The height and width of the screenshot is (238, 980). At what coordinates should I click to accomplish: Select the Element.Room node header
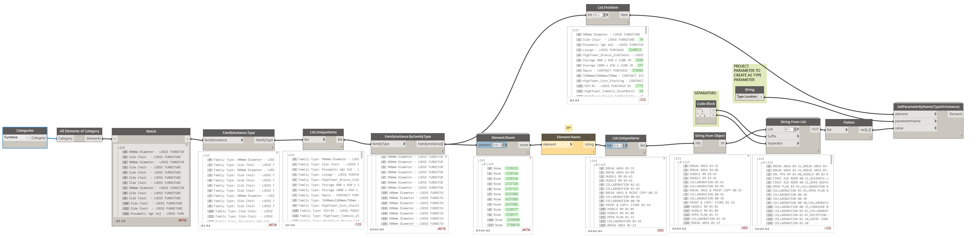point(503,138)
